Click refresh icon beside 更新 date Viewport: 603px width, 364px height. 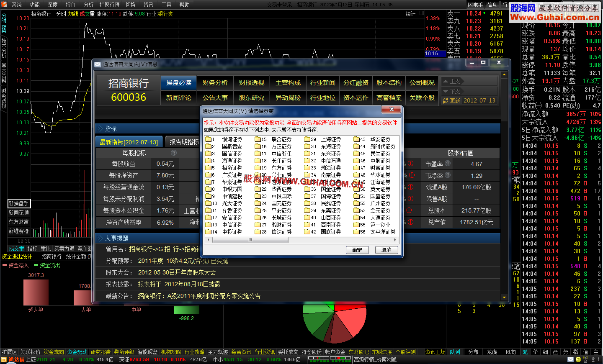click(446, 101)
